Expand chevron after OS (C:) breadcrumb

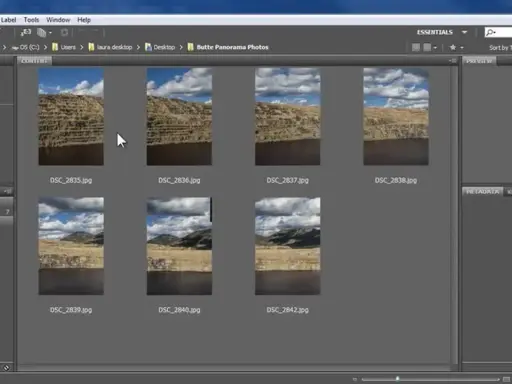pos(45,47)
